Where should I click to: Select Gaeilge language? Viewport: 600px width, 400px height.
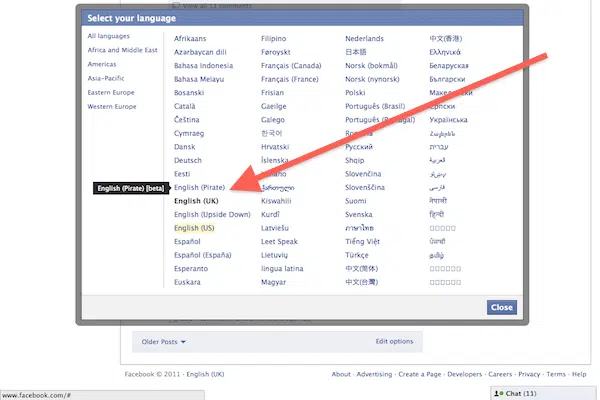(x=274, y=106)
